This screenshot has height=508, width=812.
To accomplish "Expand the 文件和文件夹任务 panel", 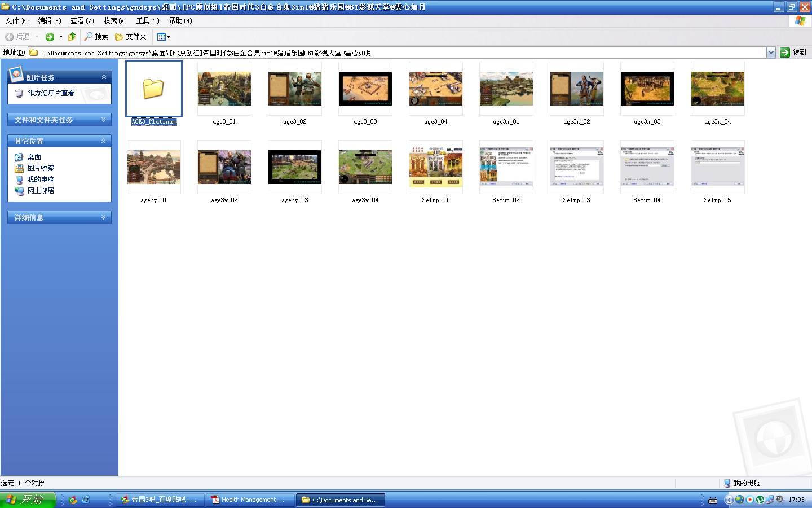I will click(103, 120).
